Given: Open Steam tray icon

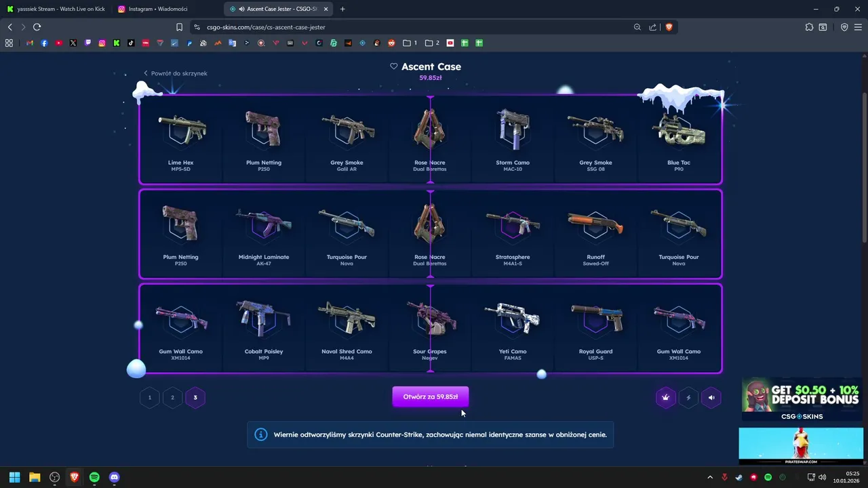Looking at the screenshot, I should point(739,477).
